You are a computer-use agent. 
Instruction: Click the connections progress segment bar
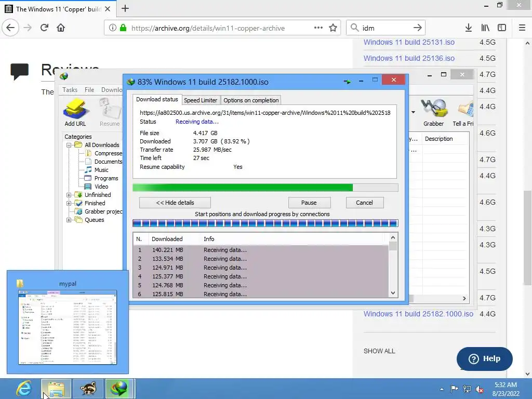pos(265,223)
